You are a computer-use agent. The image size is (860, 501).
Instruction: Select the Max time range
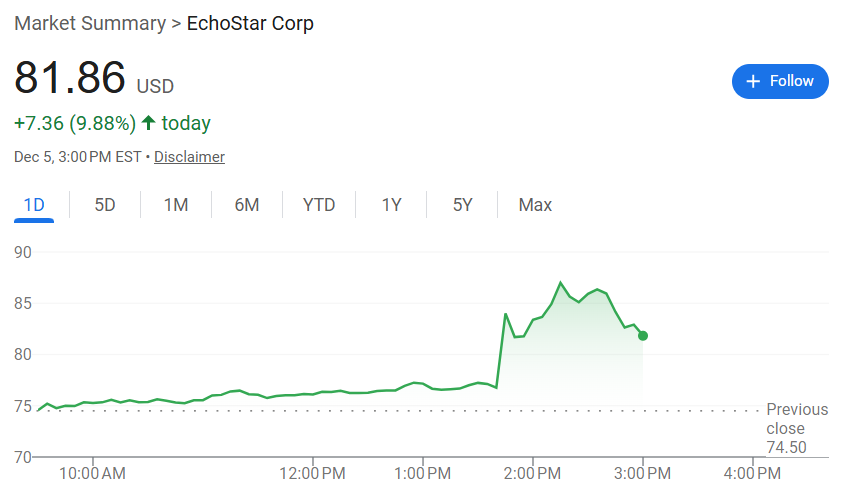(535, 205)
